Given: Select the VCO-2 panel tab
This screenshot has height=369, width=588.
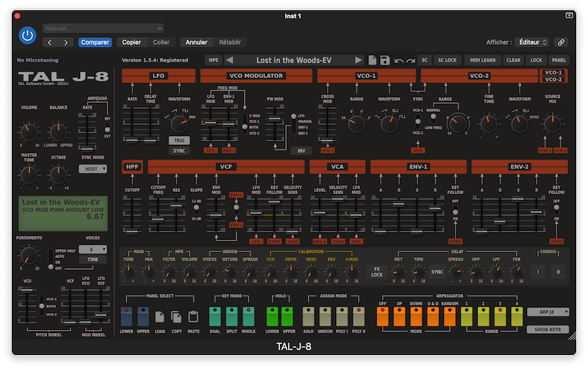Looking at the screenshot, I should tap(553, 79).
